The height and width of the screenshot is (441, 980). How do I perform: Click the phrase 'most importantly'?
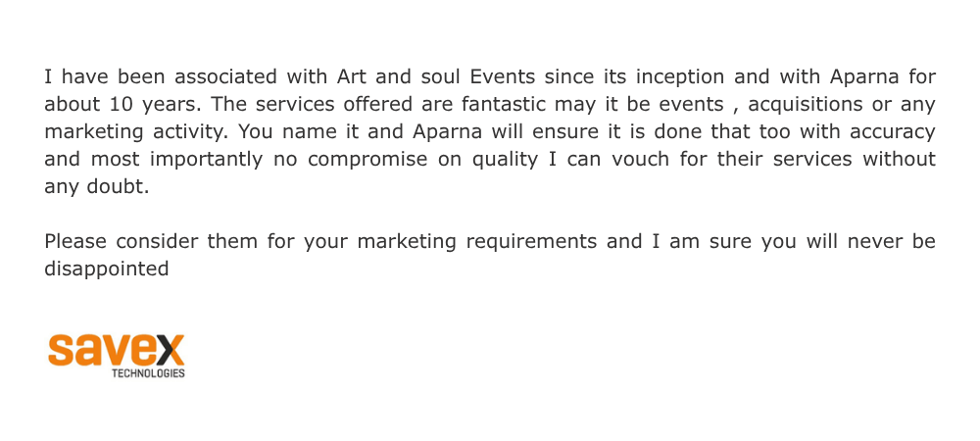click(x=176, y=160)
